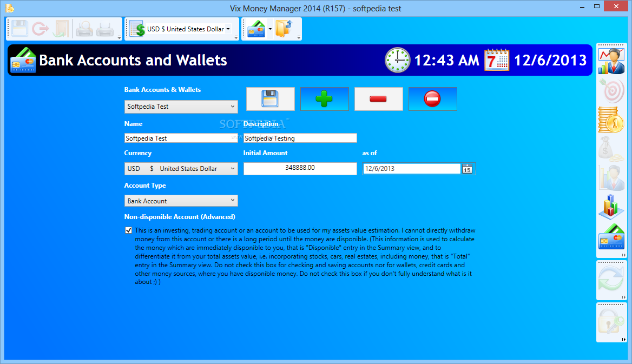Click the Initial Amount field
The image size is (632, 364).
[x=300, y=169]
